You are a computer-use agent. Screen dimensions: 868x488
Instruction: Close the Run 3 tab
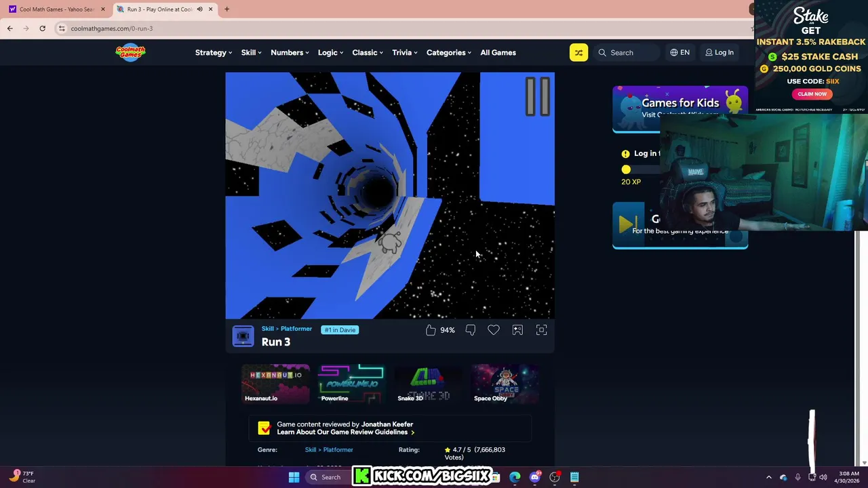point(210,9)
